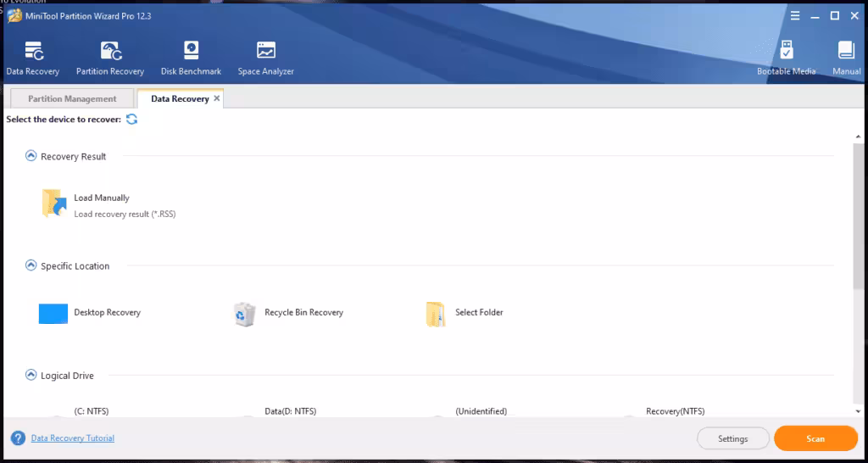This screenshot has height=463, width=868.
Task: Select the Desktop Recovery icon
Action: [x=53, y=314]
